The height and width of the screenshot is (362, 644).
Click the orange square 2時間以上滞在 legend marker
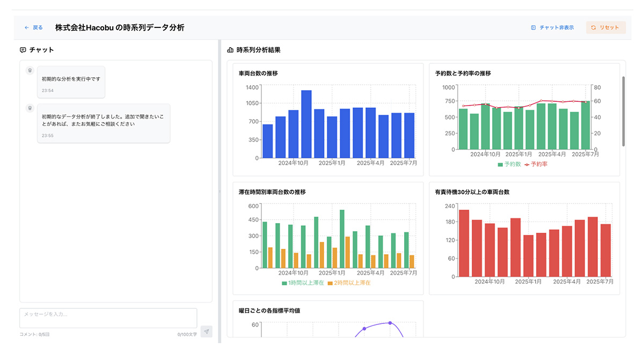pos(330,283)
